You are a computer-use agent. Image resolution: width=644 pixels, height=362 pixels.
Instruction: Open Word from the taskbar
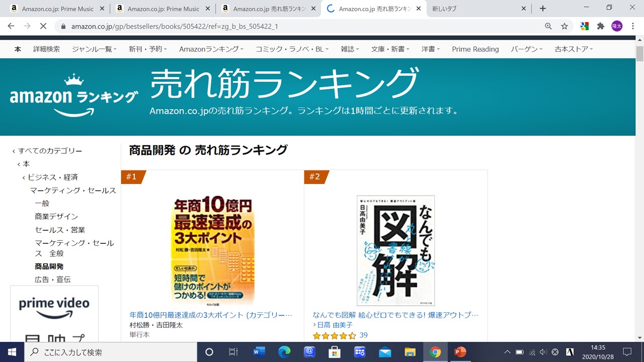(259, 352)
